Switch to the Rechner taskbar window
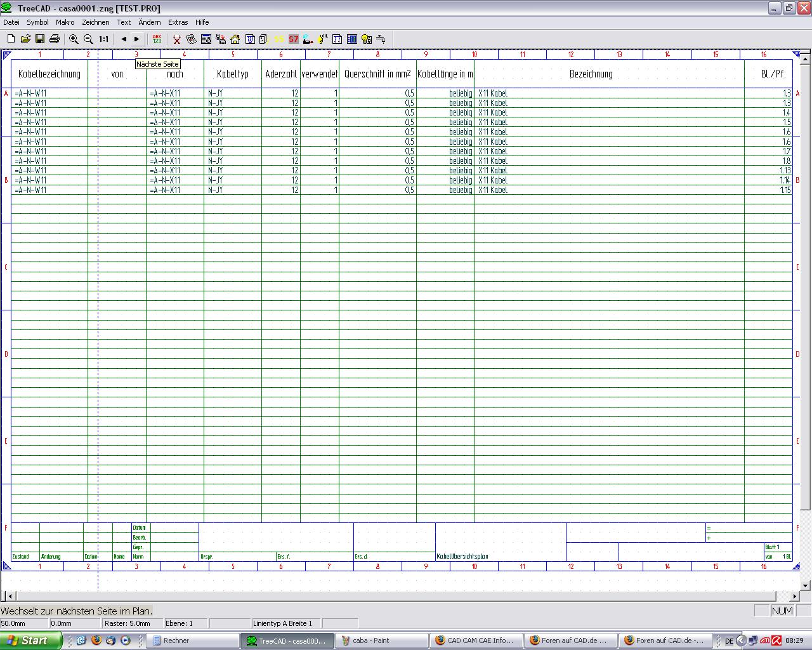The image size is (812, 650). coord(193,640)
